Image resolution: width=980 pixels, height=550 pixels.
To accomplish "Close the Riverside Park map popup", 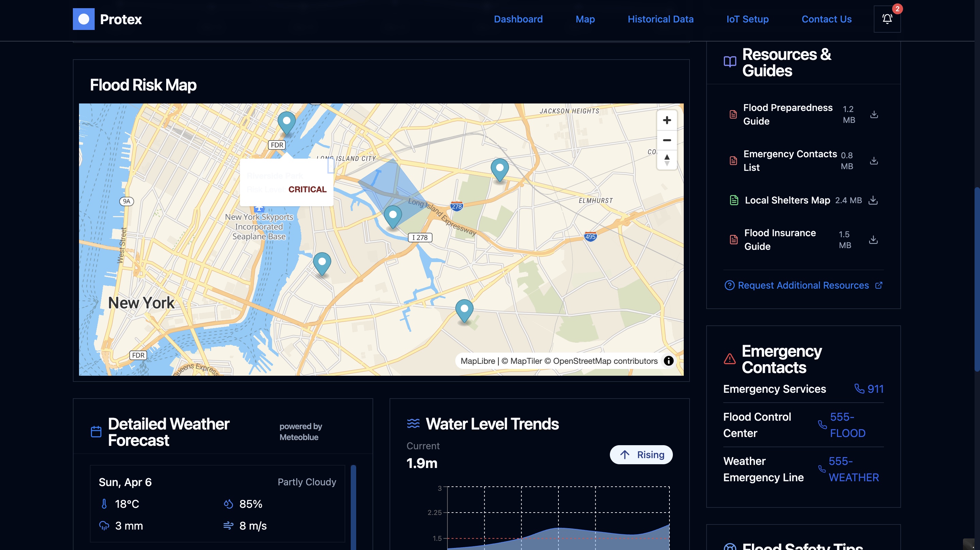I will point(331,166).
